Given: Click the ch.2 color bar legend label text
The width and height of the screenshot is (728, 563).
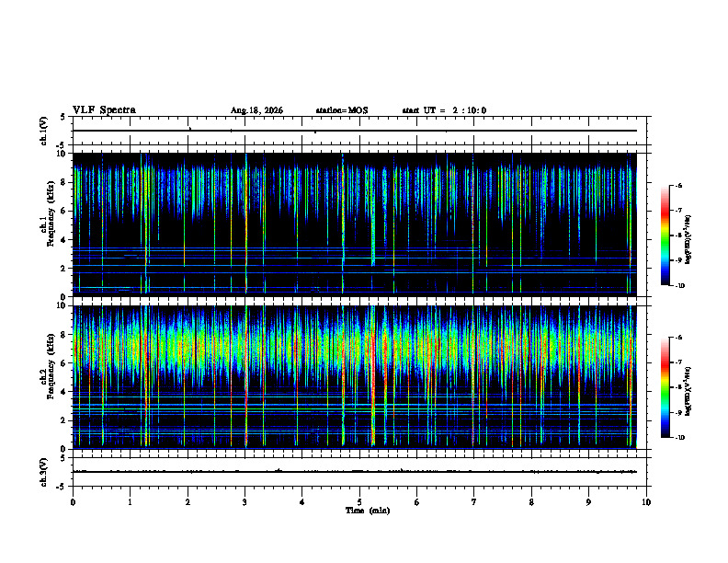Looking at the screenshot, I should click(688, 391).
